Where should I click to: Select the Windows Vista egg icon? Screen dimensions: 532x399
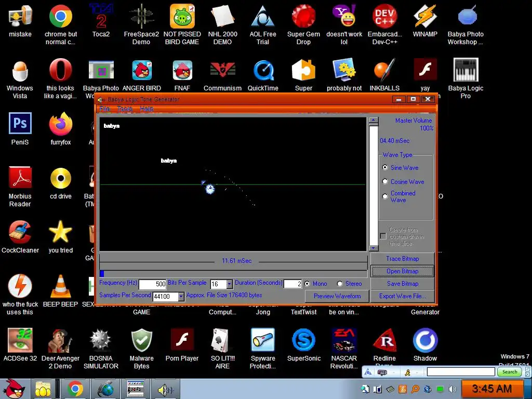click(20, 79)
